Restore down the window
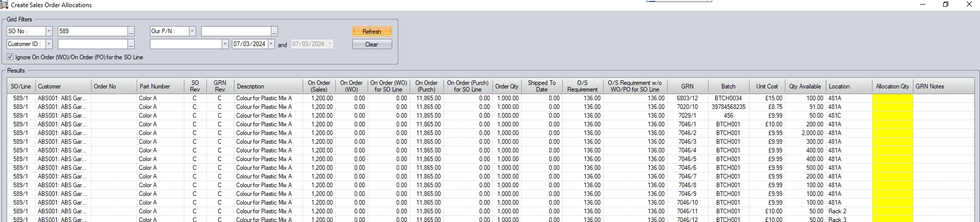The width and height of the screenshot is (980, 222). (x=946, y=5)
